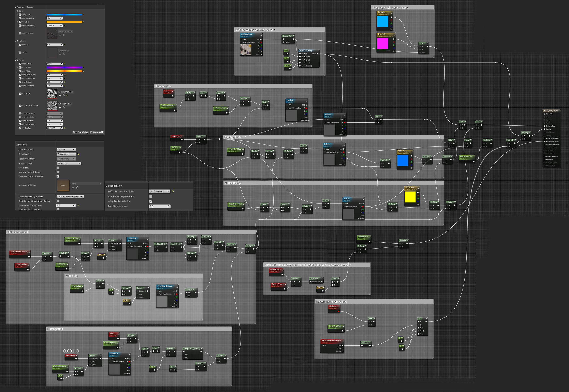This screenshot has width=569, height=392.
Task: Click the Base Color input pin
Action: [545, 114]
